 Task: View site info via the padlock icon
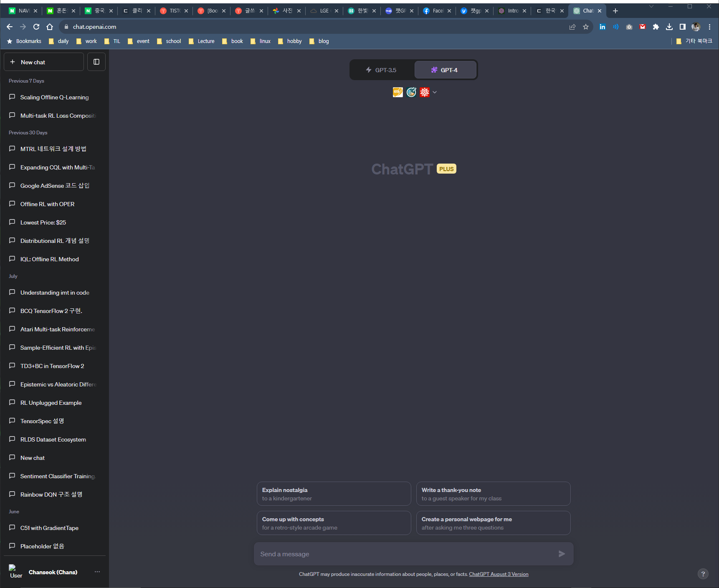coord(66,27)
